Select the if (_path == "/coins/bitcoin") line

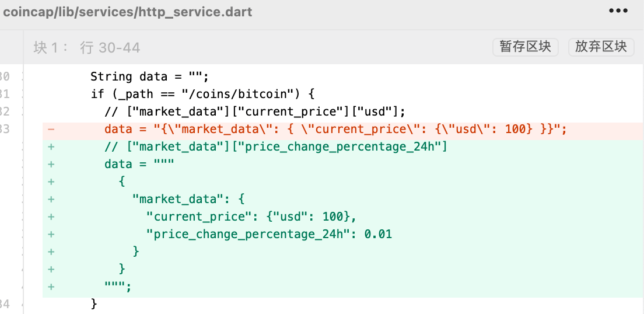point(202,94)
